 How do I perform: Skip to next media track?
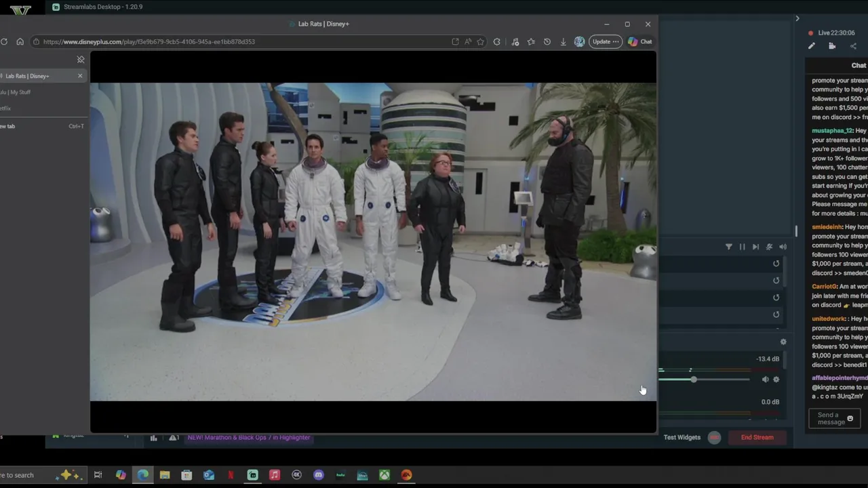[756, 247]
